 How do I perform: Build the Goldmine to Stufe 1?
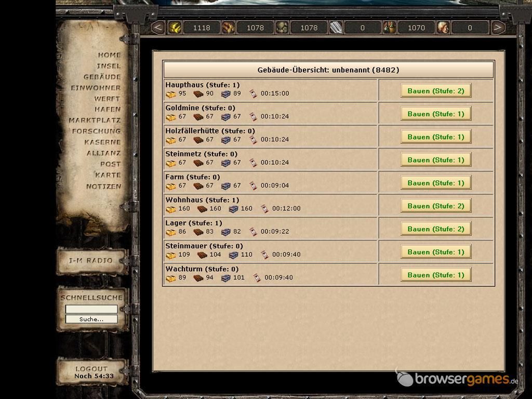436,114
